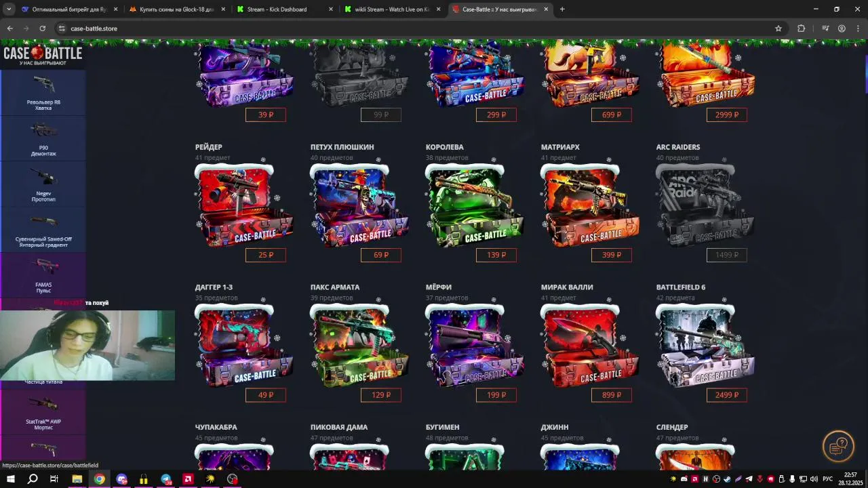Select P90 Демонтаж drop in sidebar
868x488 pixels.
43,138
